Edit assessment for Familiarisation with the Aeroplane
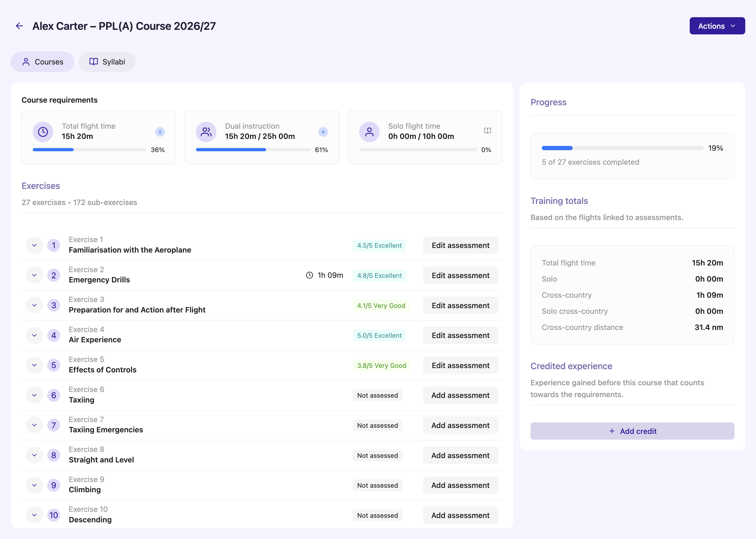The height and width of the screenshot is (539, 756). tap(460, 246)
